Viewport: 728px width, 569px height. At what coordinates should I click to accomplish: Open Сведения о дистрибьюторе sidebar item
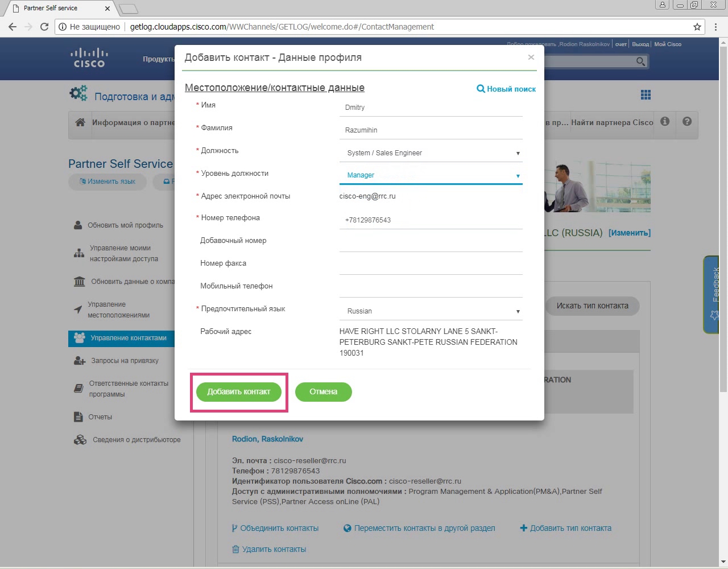[136, 440]
